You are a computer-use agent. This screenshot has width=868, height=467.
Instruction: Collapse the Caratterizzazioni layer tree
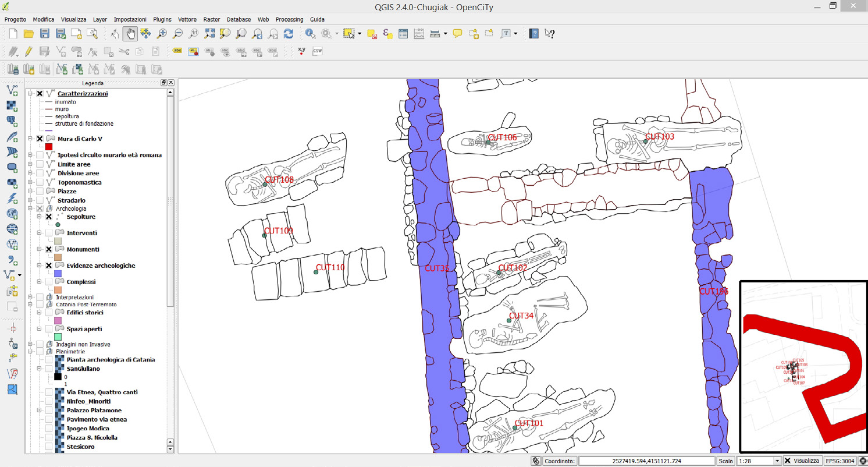(30, 94)
